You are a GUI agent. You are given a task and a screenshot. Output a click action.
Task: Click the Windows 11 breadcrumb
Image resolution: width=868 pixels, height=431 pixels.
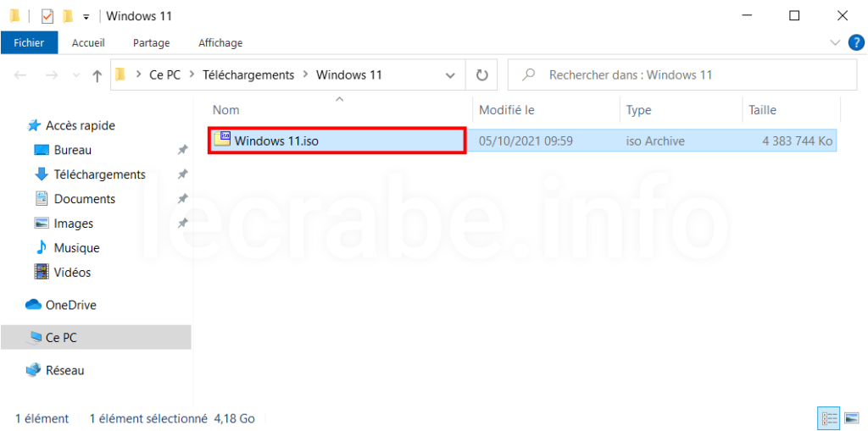(x=348, y=75)
